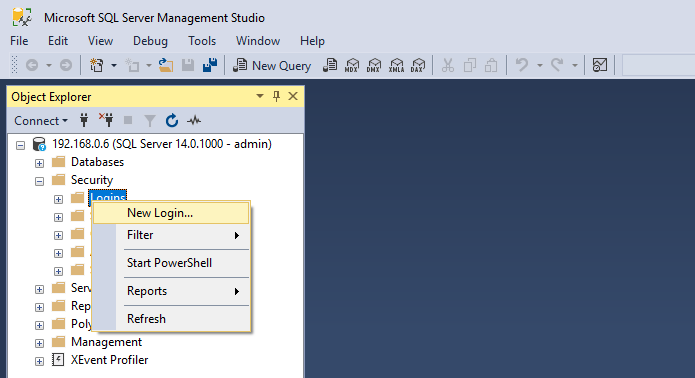The height and width of the screenshot is (378, 695).
Task: Close the Object Explorer panel
Action: [x=293, y=96]
